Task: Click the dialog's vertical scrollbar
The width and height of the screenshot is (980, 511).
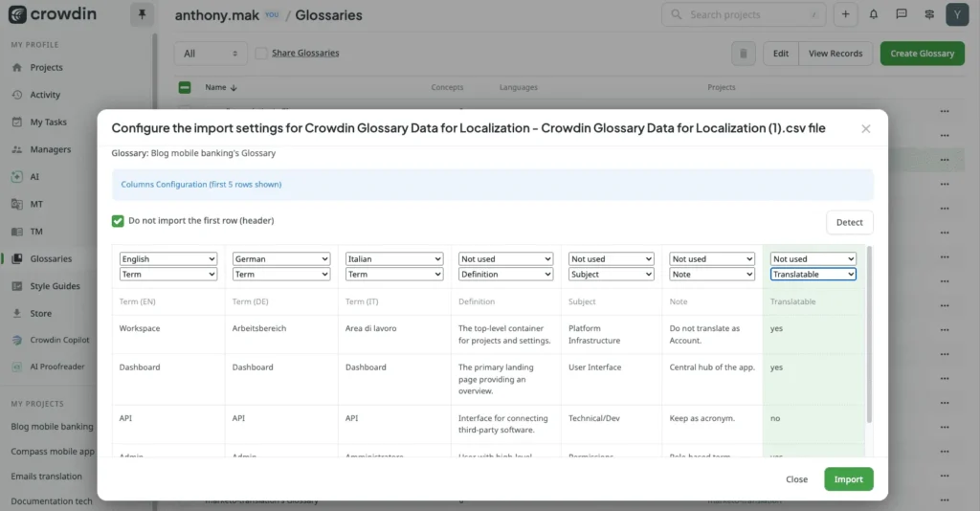Action: point(869,334)
